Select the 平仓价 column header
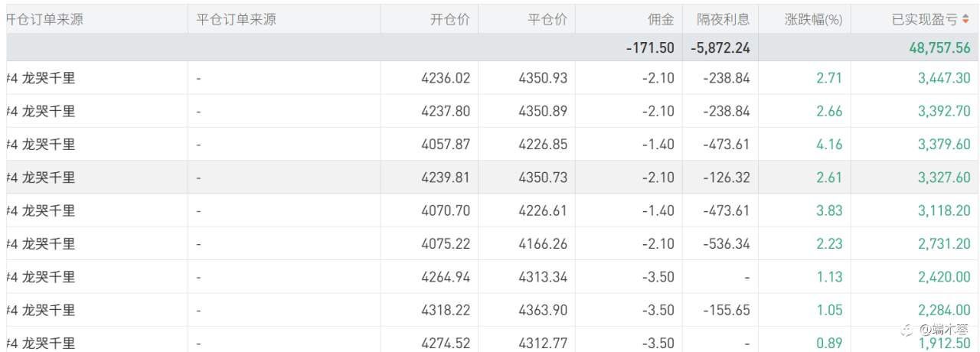 click(x=547, y=20)
